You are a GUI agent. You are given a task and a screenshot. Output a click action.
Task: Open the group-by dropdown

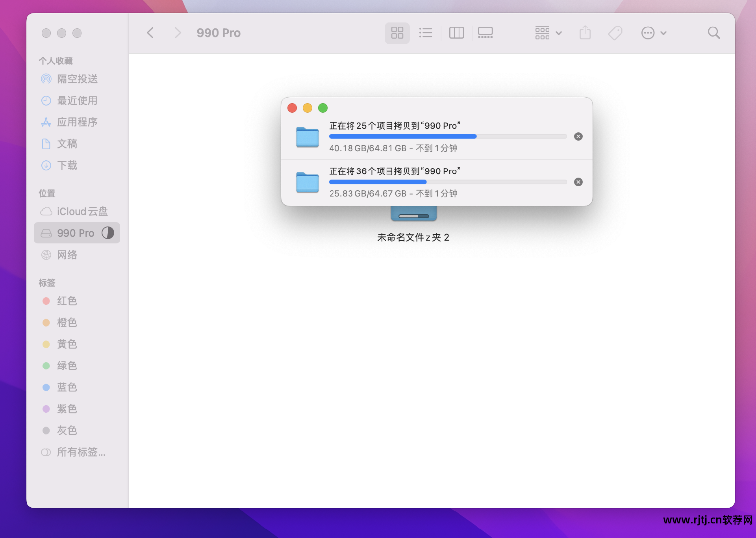pos(548,33)
